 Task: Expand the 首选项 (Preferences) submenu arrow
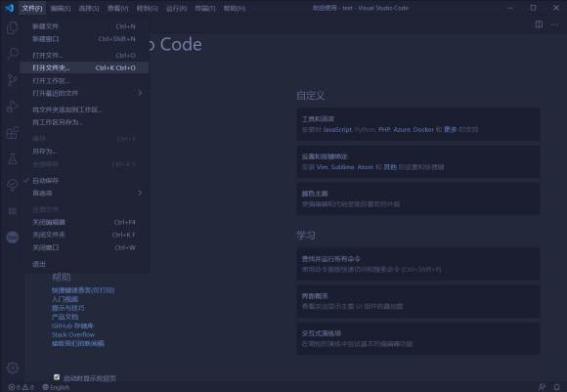[140, 193]
